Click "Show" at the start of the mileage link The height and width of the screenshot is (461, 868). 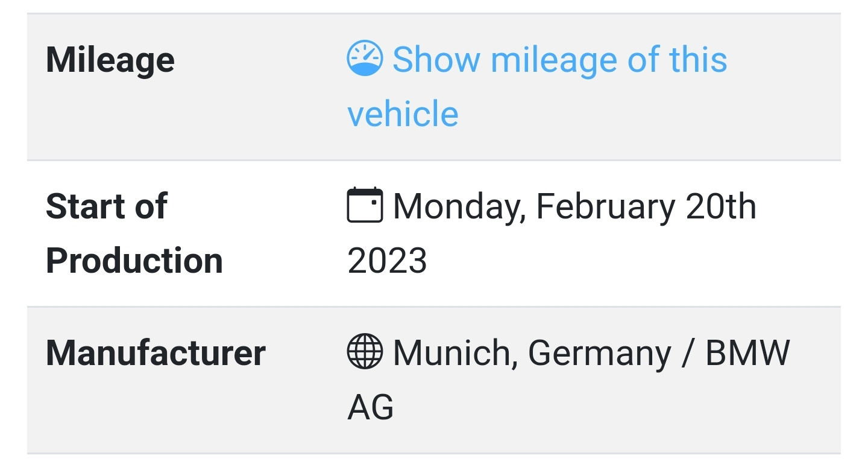(435, 60)
